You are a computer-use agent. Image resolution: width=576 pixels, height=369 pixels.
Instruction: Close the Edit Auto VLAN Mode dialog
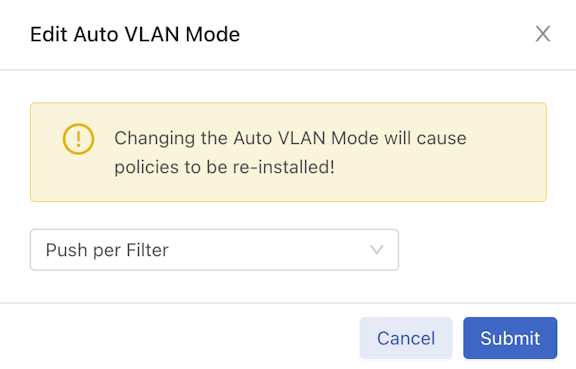[543, 34]
